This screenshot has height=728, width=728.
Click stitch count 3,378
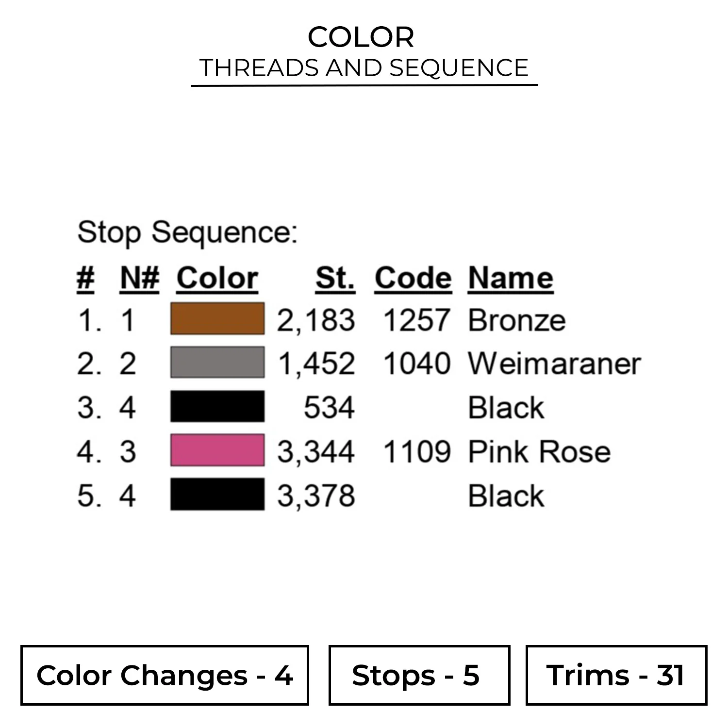coord(316,496)
